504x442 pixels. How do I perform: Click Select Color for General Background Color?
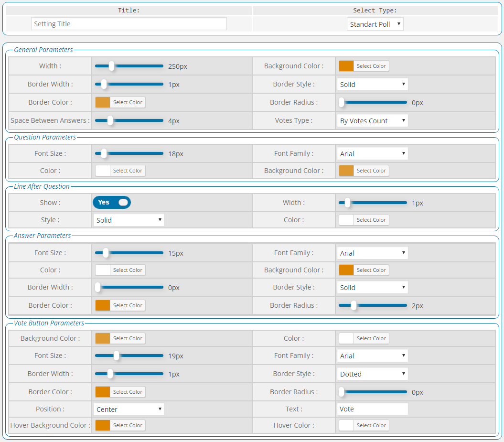pyautogui.click(x=371, y=66)
